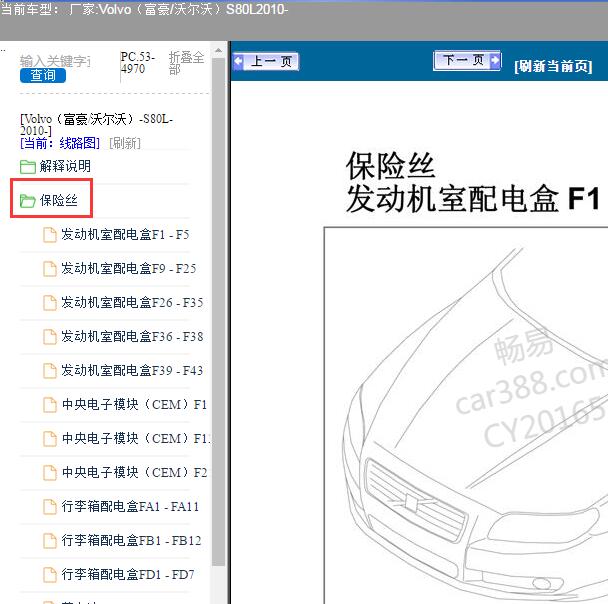Click document icon for 行李箱配电盒FA1 - FA11
608x604 pixels.
click(50, 507)
